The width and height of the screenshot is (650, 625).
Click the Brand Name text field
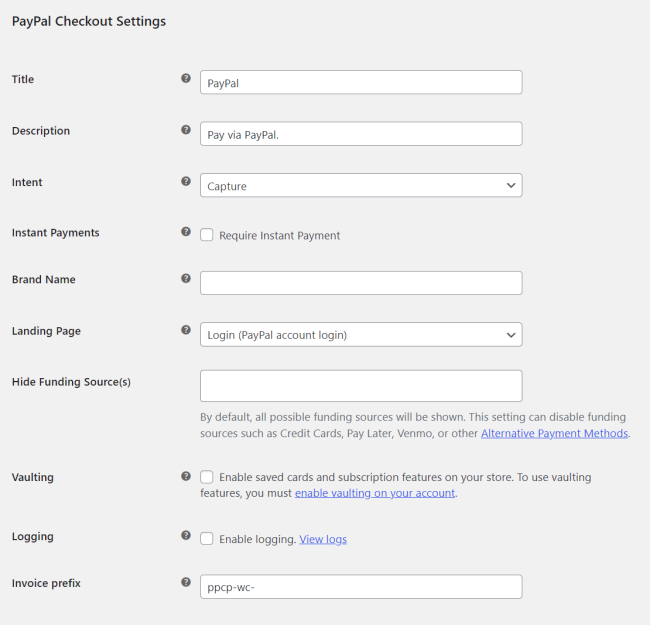pos(361,283)
